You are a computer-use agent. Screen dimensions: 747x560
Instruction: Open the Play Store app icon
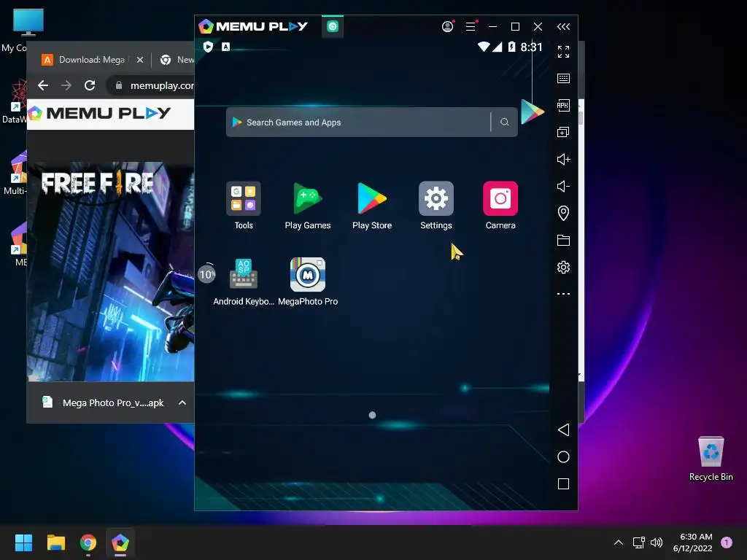pos(371,198)
